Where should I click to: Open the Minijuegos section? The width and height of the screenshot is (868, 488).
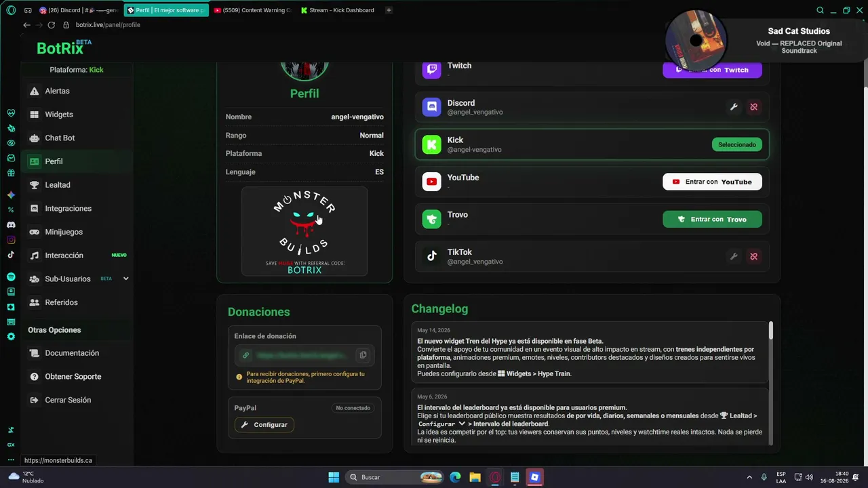pyautogui.click(x=64, y=232)
